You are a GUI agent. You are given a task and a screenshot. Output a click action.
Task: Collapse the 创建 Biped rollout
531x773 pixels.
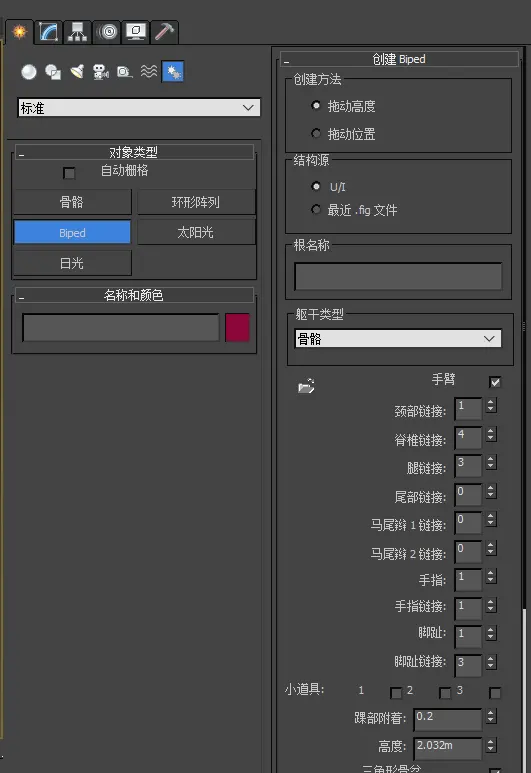click(x=399, y=59)
